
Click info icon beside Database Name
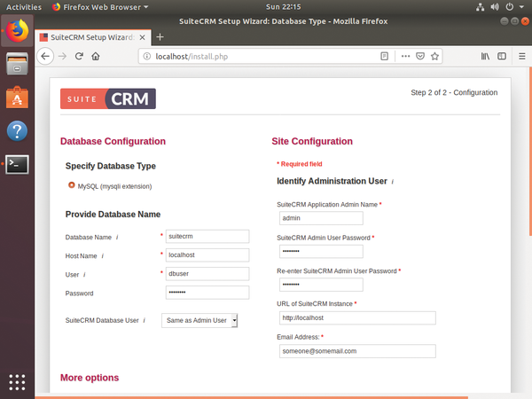(x=117, y=237)
